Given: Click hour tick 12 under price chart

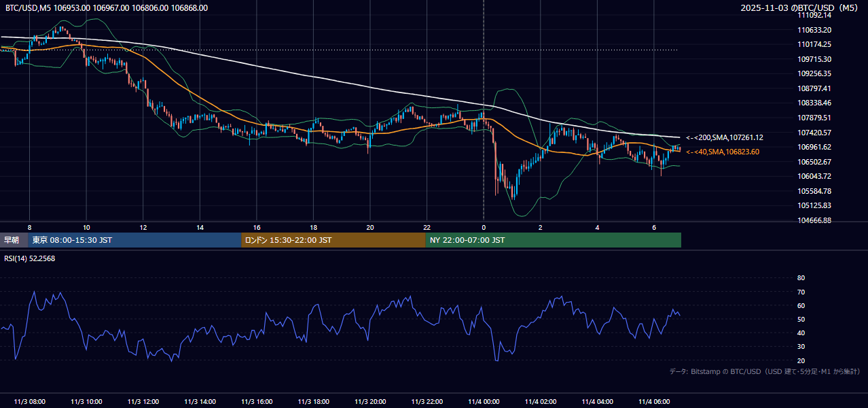Looking at the screenshot, I should 143,227.
